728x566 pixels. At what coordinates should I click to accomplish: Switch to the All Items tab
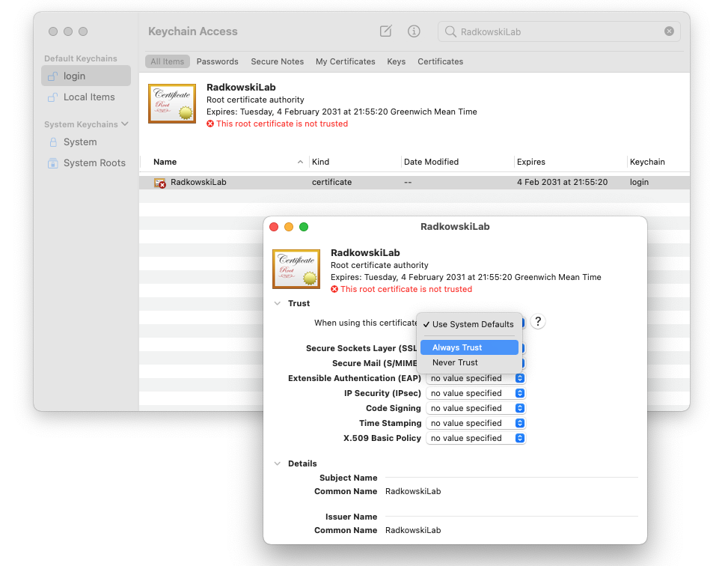coord(167,61)
